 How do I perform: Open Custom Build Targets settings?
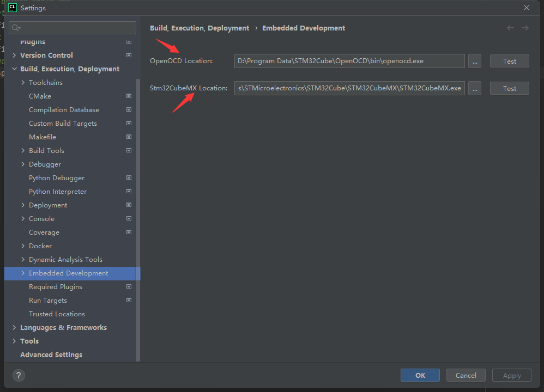[x=63, y=124]
